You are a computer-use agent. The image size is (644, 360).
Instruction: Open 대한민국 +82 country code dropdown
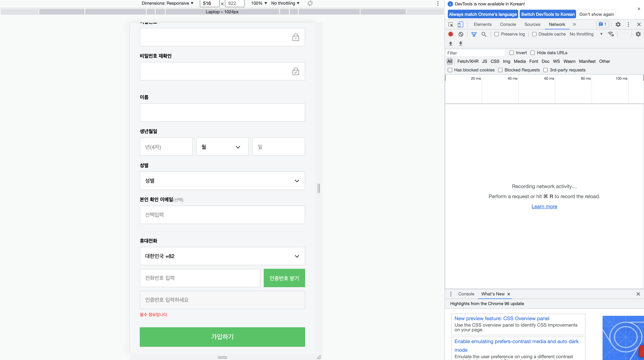click(x=222, y=256)
